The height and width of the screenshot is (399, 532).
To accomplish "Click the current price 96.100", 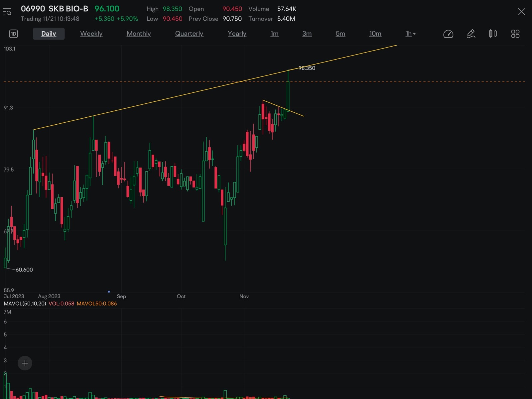I will pyautogui.click(x=107, y=9).
